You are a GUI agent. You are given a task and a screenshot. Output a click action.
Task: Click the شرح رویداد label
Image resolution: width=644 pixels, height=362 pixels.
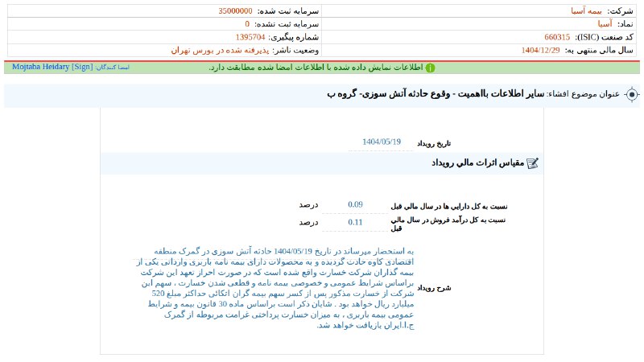[x=434, y=288]
